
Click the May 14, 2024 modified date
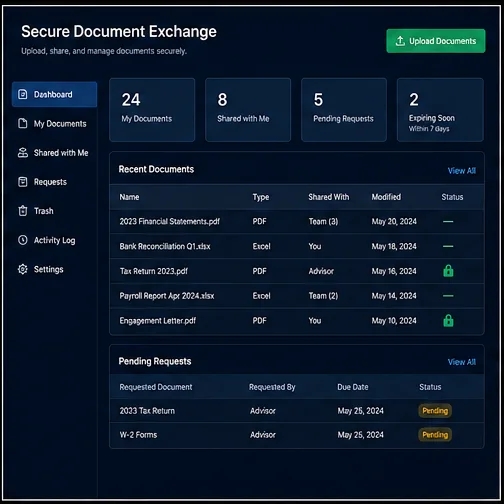[x=394, y=296]
